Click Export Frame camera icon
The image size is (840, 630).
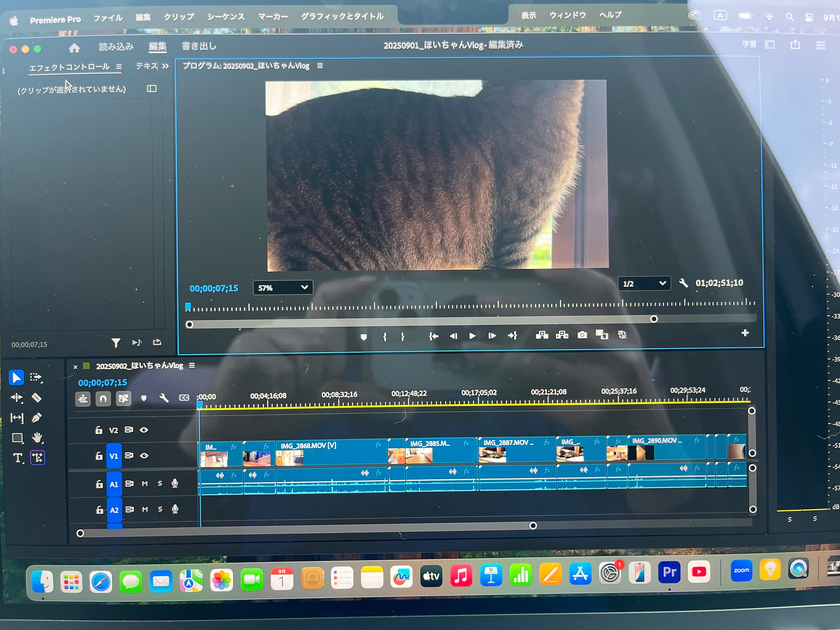click(x=582, y=335)
